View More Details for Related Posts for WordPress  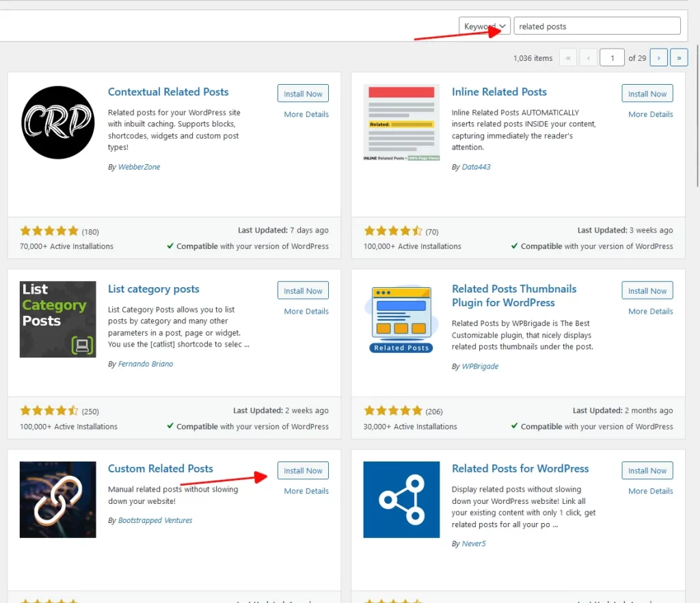(651, 491)
